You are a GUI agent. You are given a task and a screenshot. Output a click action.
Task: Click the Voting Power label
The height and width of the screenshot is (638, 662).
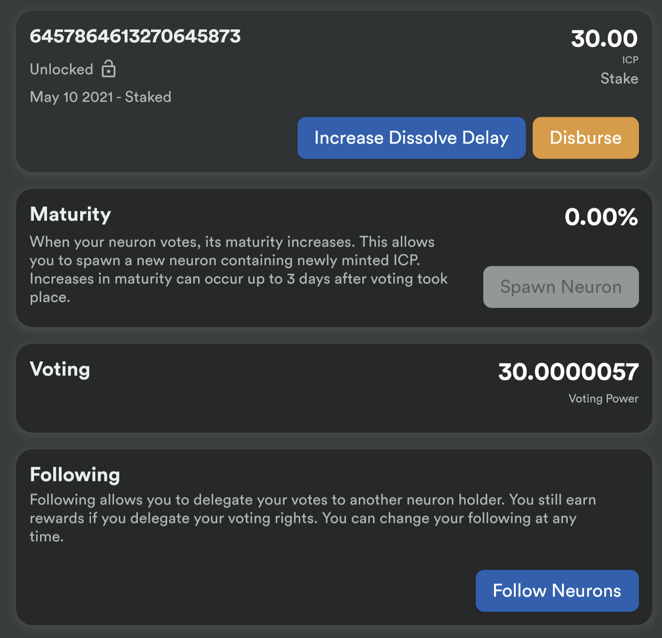(603, 399)
